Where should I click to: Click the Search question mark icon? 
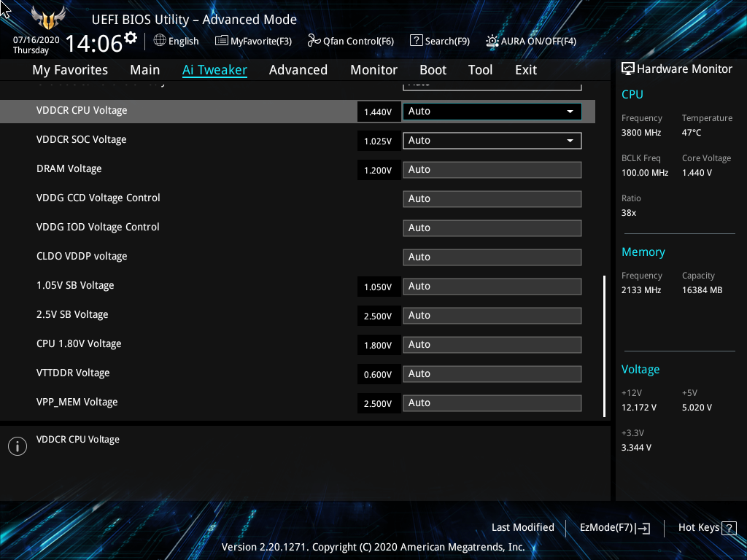click(x=416, y=41)
